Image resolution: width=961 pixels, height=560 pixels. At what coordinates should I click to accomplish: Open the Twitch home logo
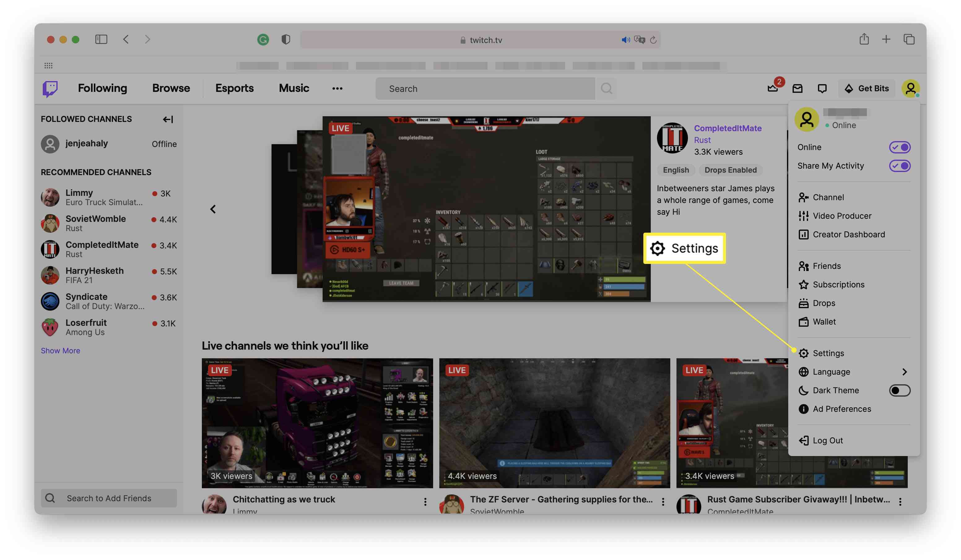50,88
